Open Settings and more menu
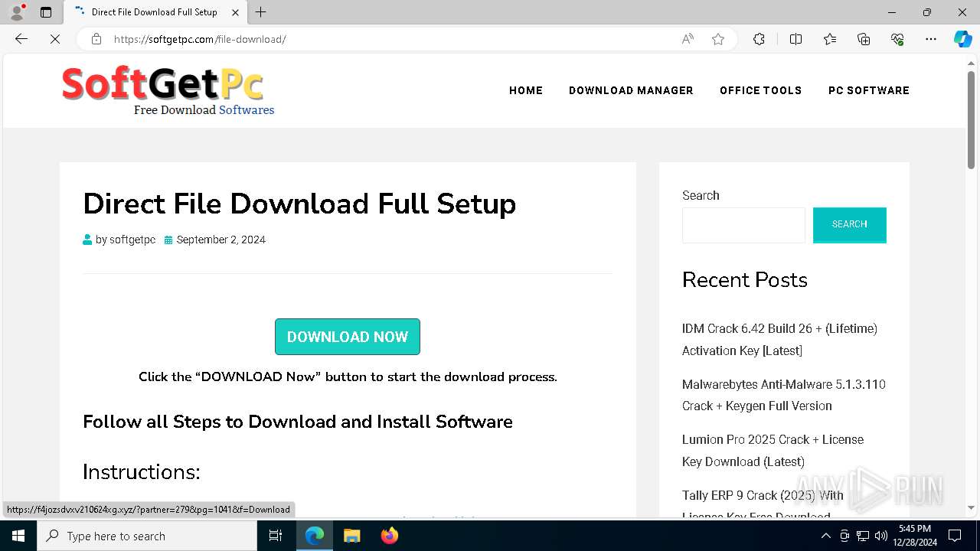 [931, 39]
